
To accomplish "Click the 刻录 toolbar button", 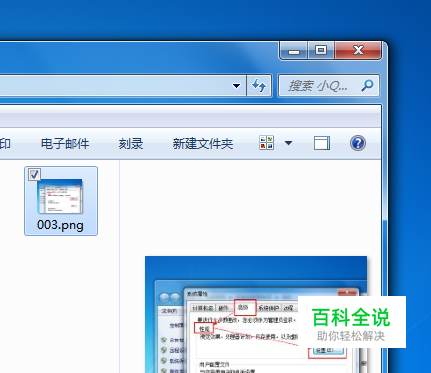I will pyautogui.click(x=131, y=144).
